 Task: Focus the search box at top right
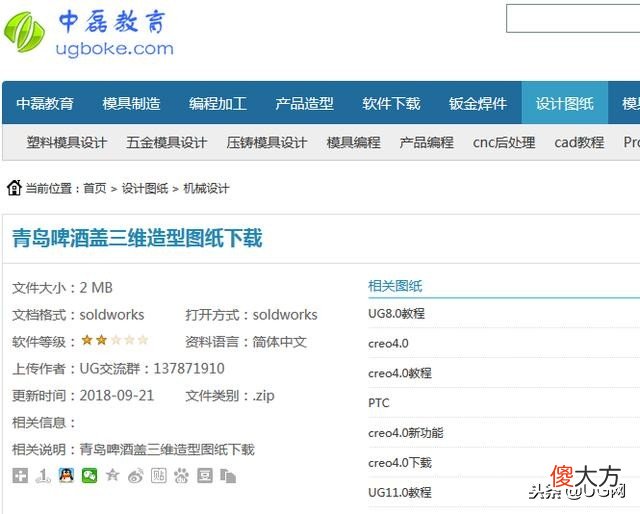(573, 18)
